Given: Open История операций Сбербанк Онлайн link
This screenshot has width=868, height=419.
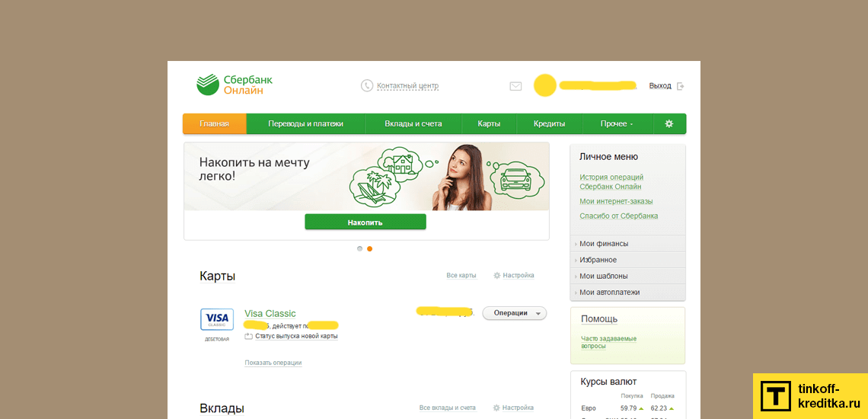Looking at the screenshot, I should [611, 182].
